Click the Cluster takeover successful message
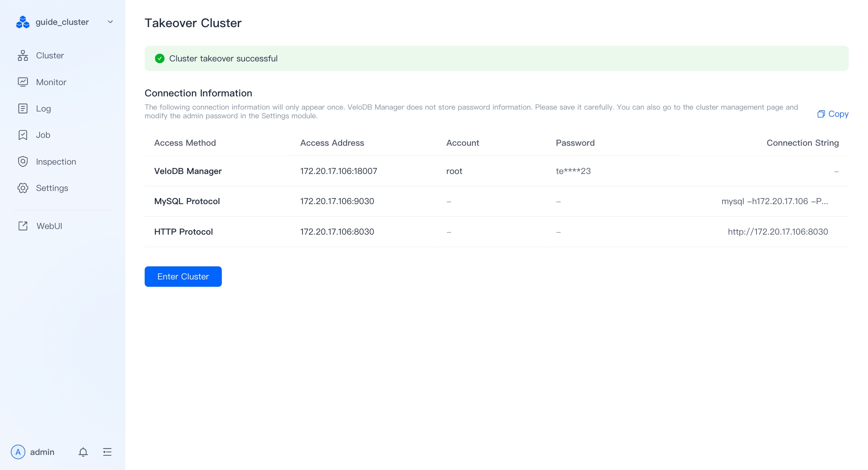This screenshot has height=470, width=868. 223,58
